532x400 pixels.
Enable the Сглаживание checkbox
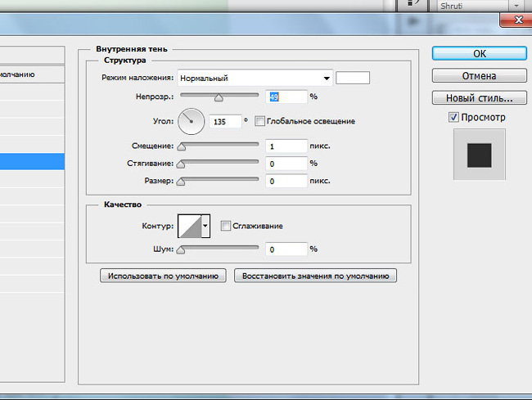click(x=225, y=226)
